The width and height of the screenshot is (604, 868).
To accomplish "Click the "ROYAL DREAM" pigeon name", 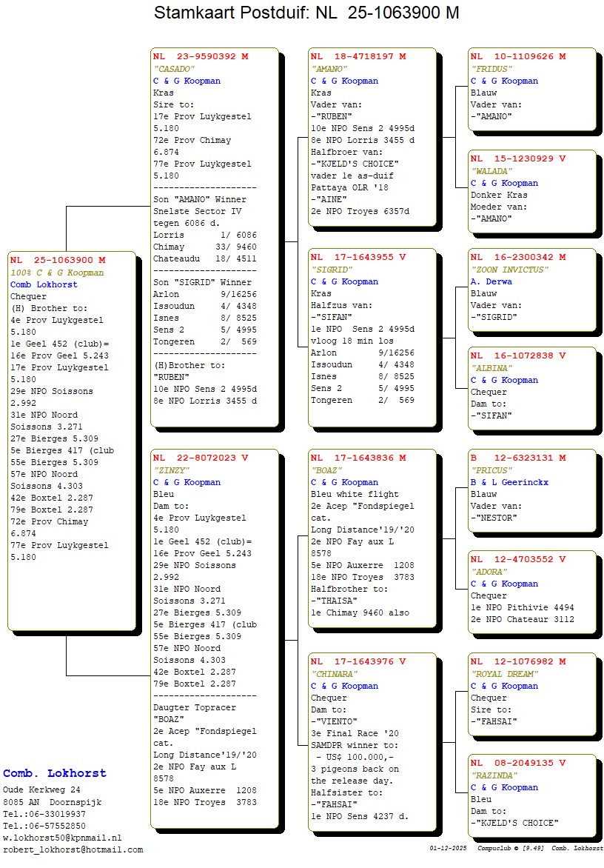I will tap(506, 674).
